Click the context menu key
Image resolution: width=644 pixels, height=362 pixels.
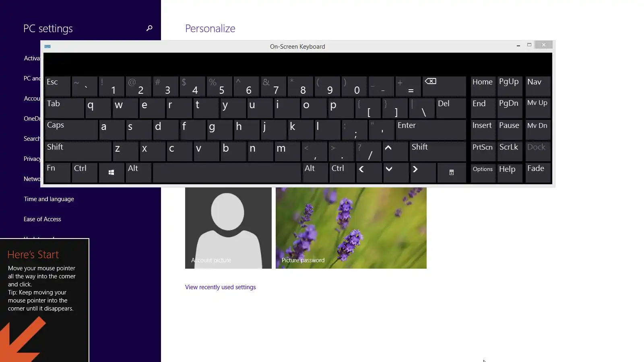(x=452, y=173)
